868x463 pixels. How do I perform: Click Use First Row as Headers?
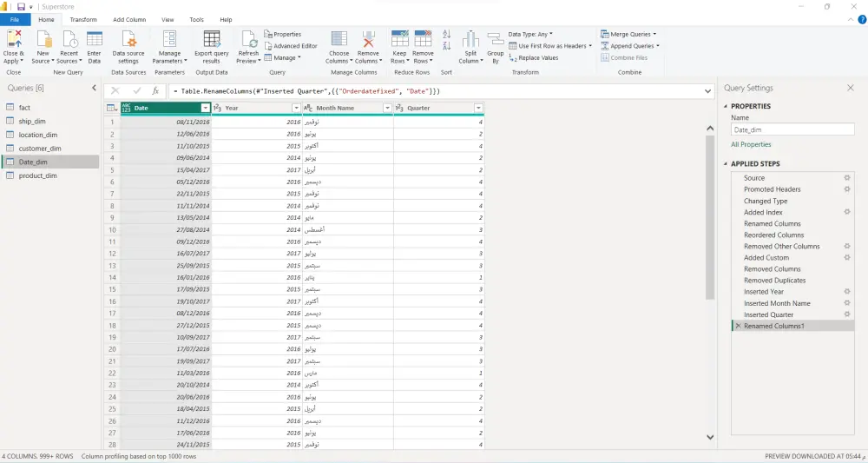[550, 46]
